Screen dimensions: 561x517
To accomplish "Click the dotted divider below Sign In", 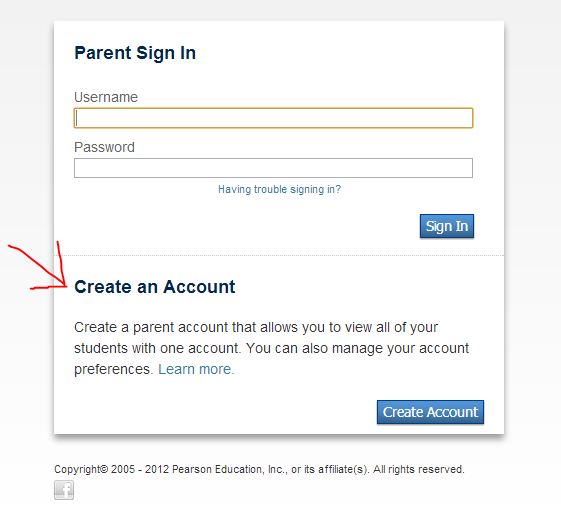I will (x=279, y=256).
